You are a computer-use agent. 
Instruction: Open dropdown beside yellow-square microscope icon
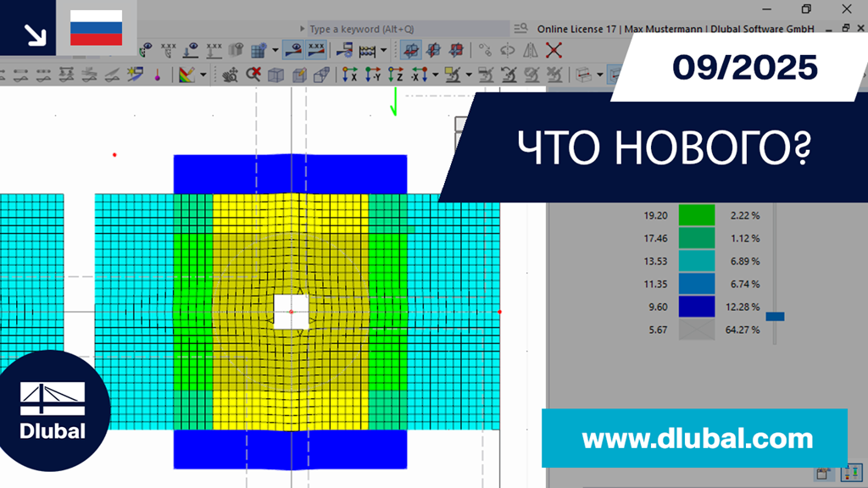468,75
